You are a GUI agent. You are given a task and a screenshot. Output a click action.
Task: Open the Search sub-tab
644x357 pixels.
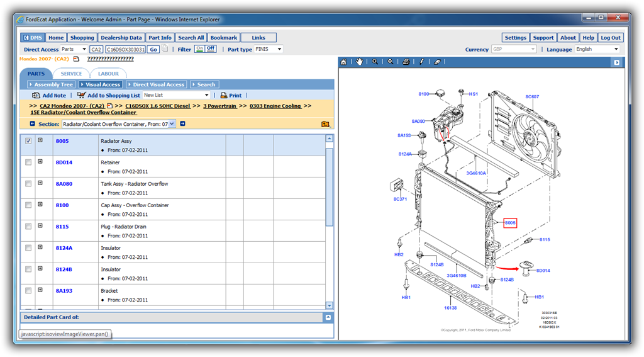(x=204, y=84)
